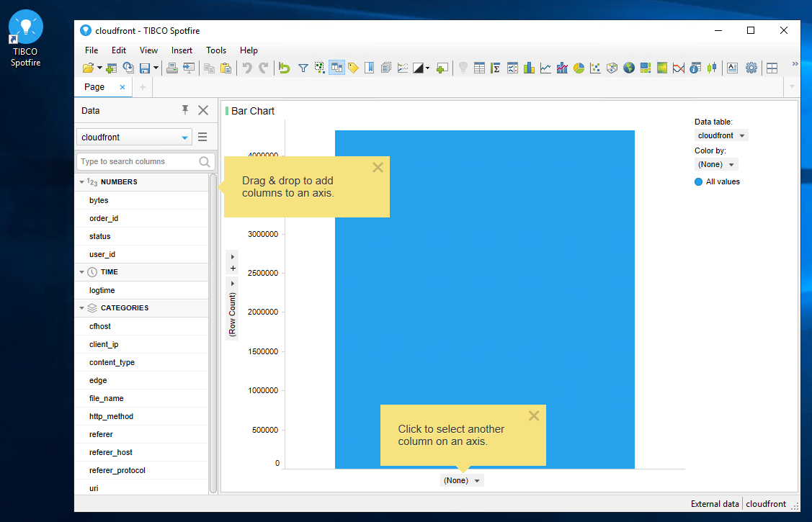Screen dimensions: 812x522
Task: Open the Edit menu
Action: point(119,50)
